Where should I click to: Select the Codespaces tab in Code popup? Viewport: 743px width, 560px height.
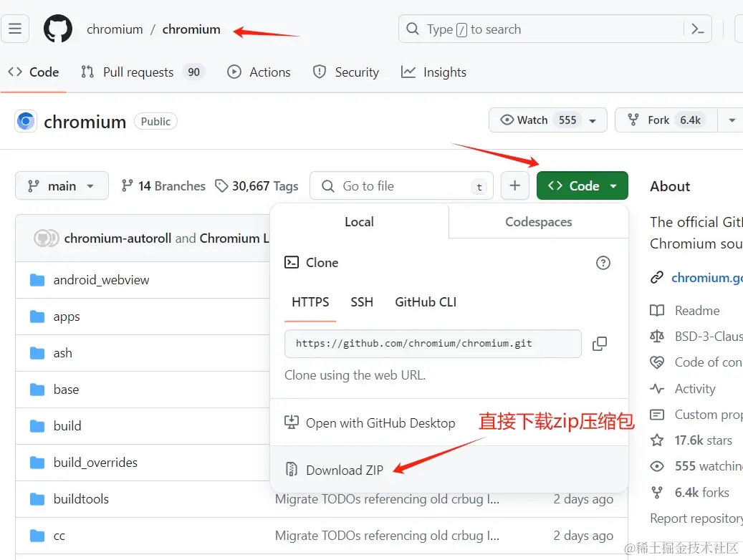coord(538,222)
